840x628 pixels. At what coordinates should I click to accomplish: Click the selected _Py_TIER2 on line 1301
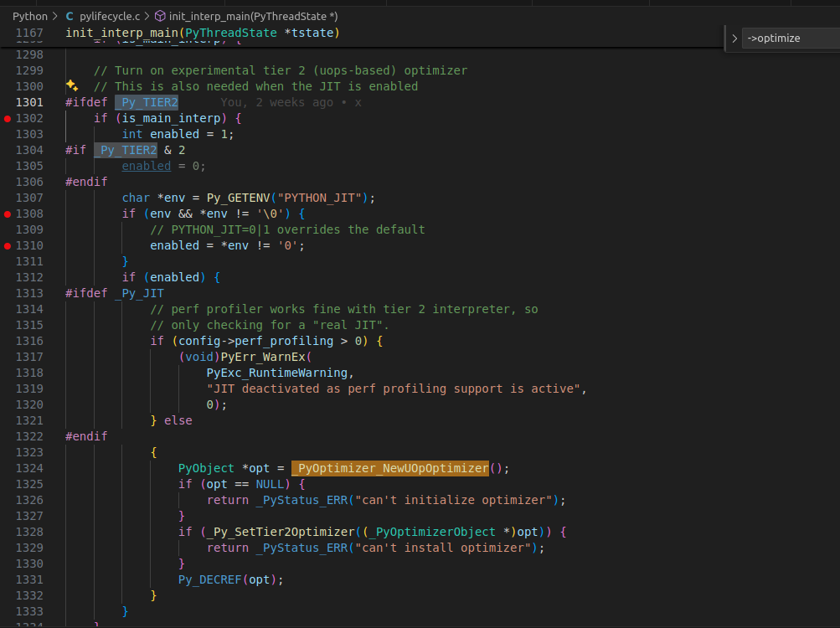coord(147,102)
